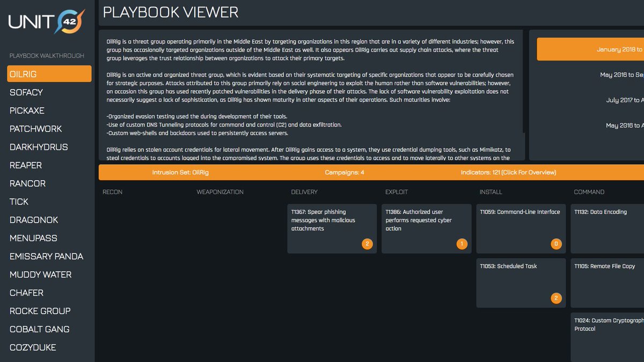The image size is (644, 362).
Task: Open T1024 Custom Cryptographic Protocol card
Action: pyautogui.click(x=608, y=337)
